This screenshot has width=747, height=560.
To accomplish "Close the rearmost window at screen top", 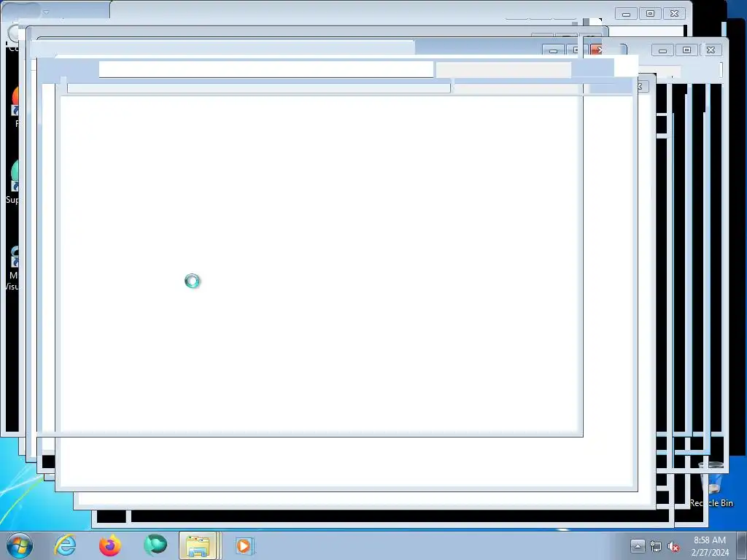I will tap(674, 13).
